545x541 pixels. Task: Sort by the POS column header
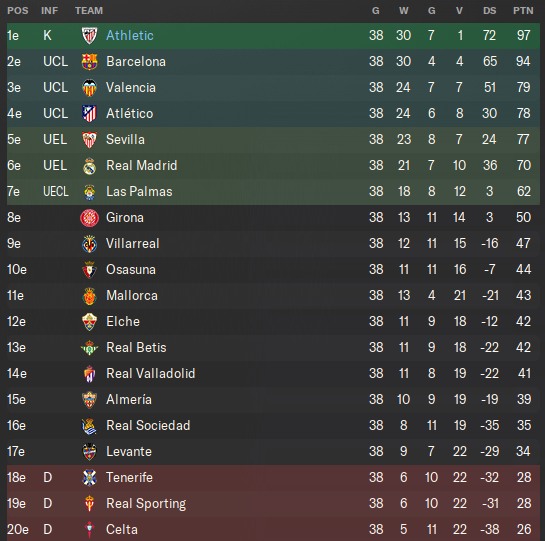point(18,11)
